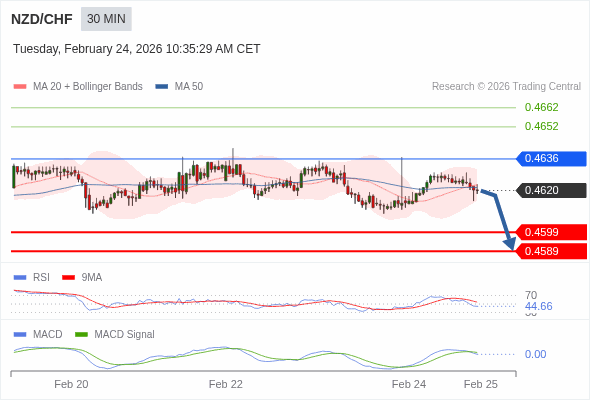This screenshot has height=400, width=590.
Task: Click the 9MA red legend swatch
Action: (x=68, y=278)
